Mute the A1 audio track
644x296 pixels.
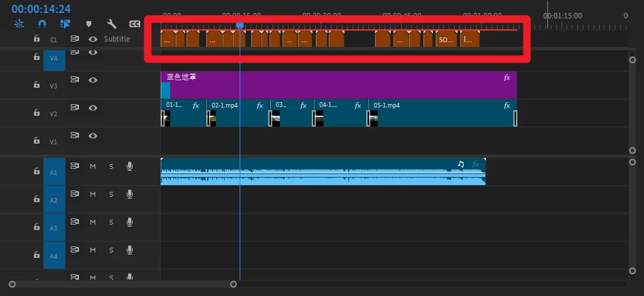click(x=93, y=166)
